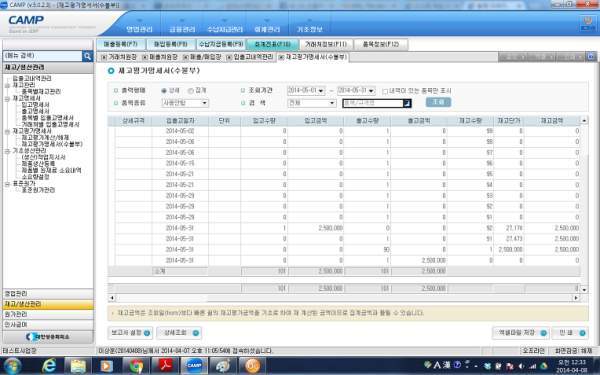Image resolution: width=600 pixels, height=375 pixels.
Task: Click the exit icon in the top-right header
Action: [x=587, y=23]
